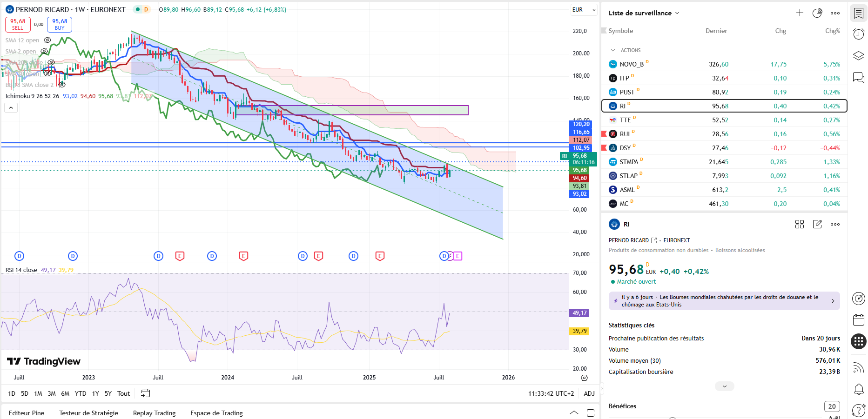Toggle the market status indicator dot
Viewport: 868px width, 419px height.
coord(138,9)
